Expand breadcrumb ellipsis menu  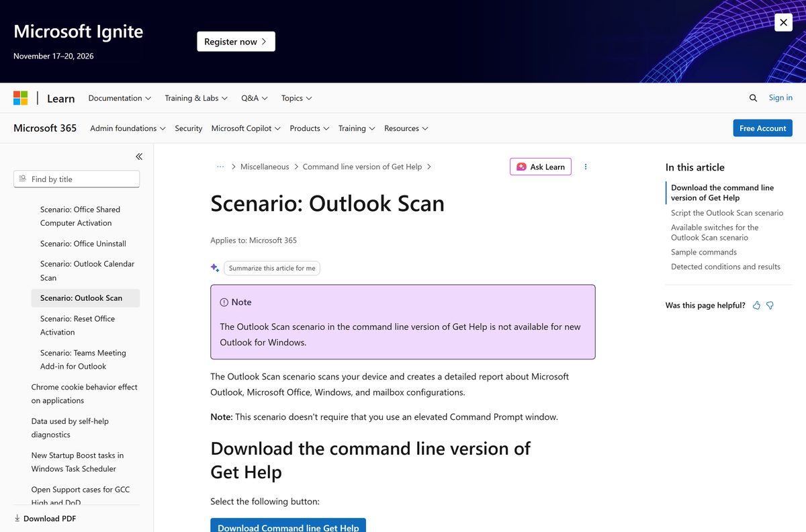(x=220, y=167)
